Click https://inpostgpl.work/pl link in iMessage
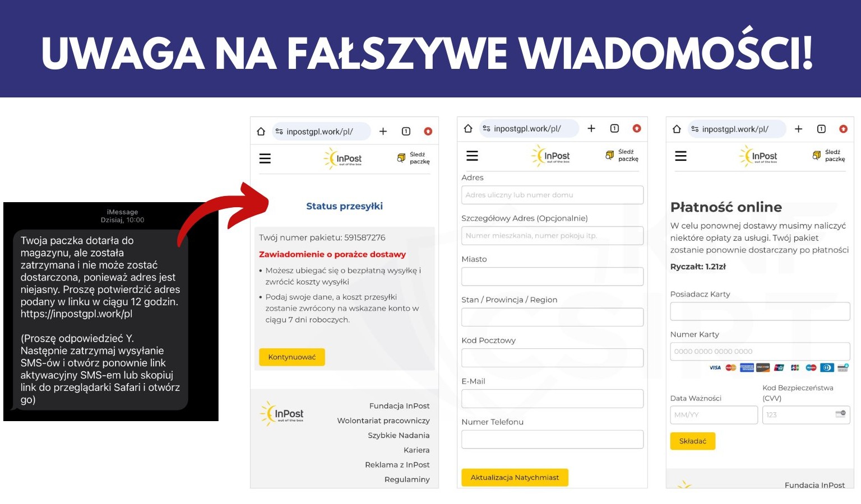 [76, 314]
